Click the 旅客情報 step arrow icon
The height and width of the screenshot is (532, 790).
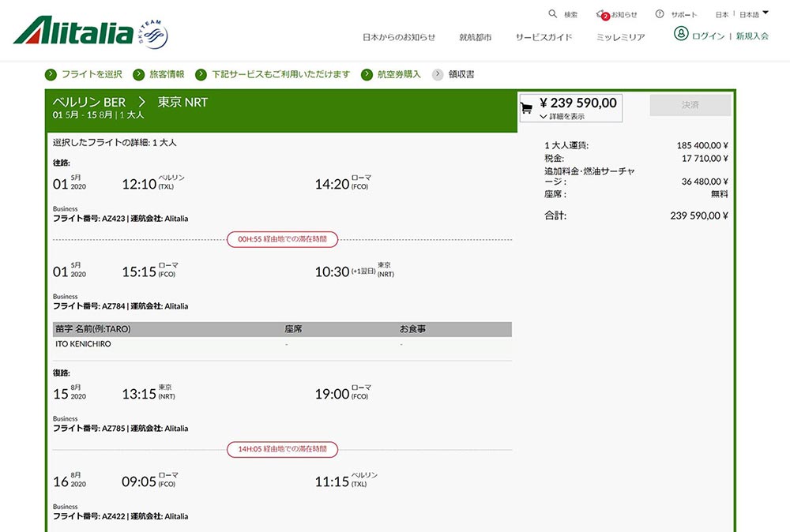pos(138,74)
